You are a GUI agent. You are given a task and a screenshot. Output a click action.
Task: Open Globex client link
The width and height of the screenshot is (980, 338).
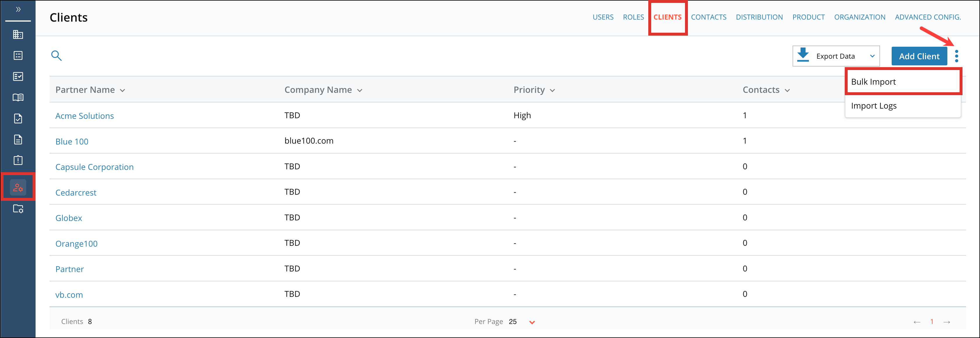[x=69, y=218]
